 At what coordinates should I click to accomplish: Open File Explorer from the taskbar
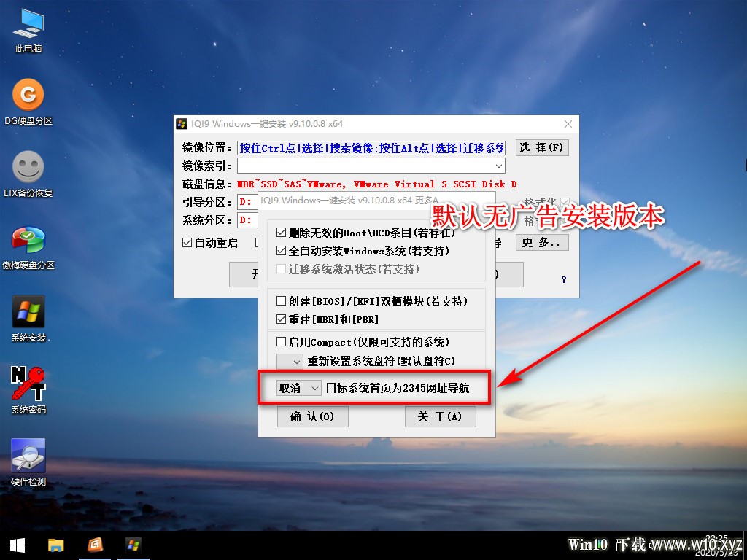coord(56,545)
